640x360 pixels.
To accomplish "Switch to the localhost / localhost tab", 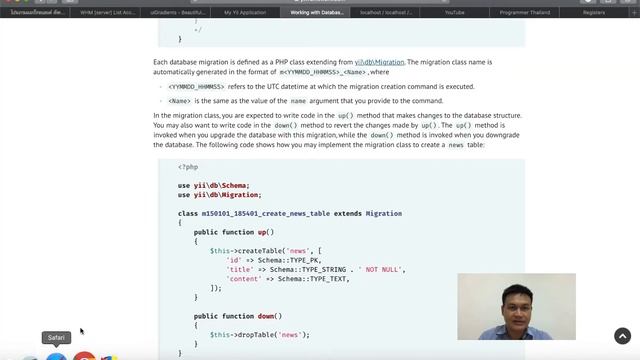I will click(x=386, y=12).
